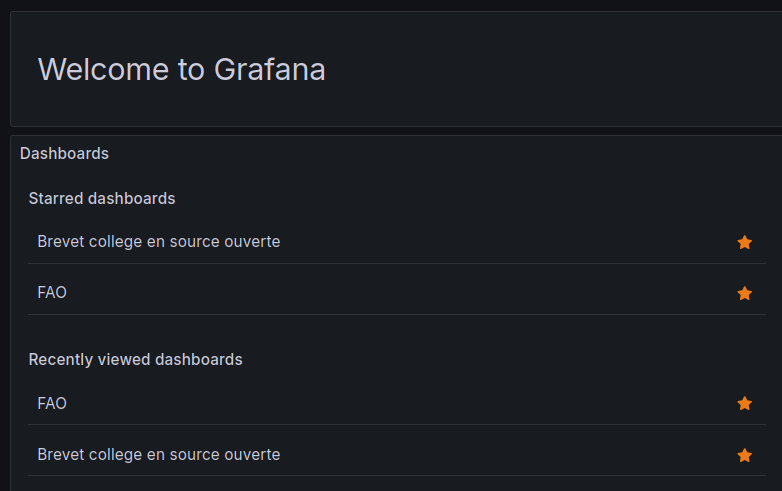Click the word Grafana in the welcome title
The width and height of the screenshot is (782, 491).
270,69
